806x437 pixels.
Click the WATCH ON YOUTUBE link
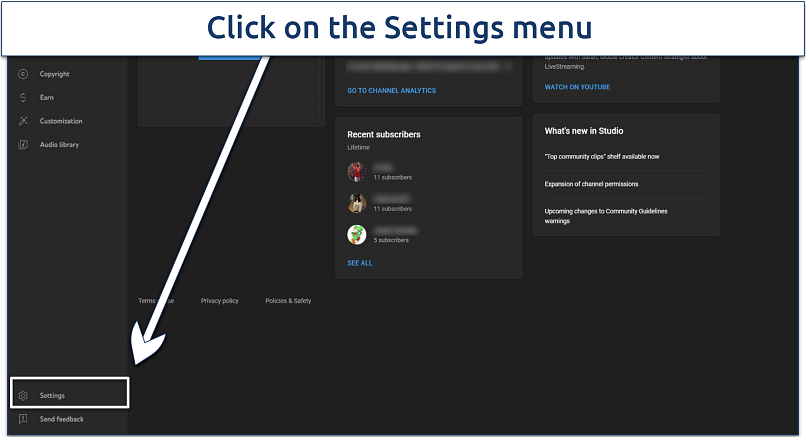(577, 87)
